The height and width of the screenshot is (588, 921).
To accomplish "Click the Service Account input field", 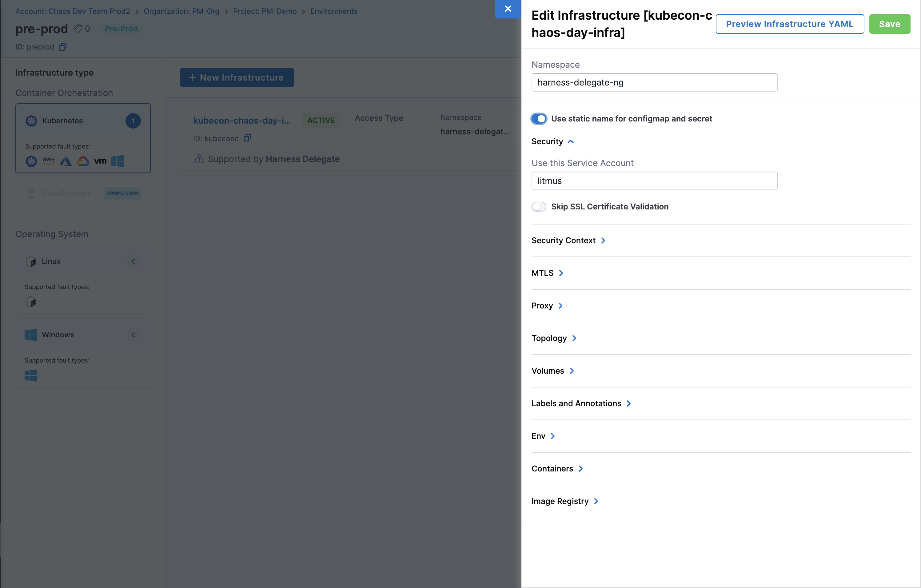I will tap(654, 181).
